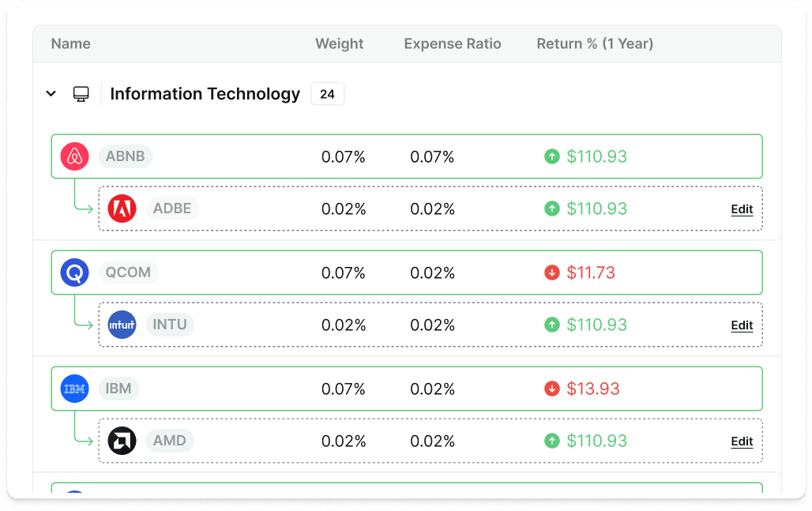Click the monitor icon beside Information Technology
Viewport: 812px width, 511px height.
click(81, 94)
